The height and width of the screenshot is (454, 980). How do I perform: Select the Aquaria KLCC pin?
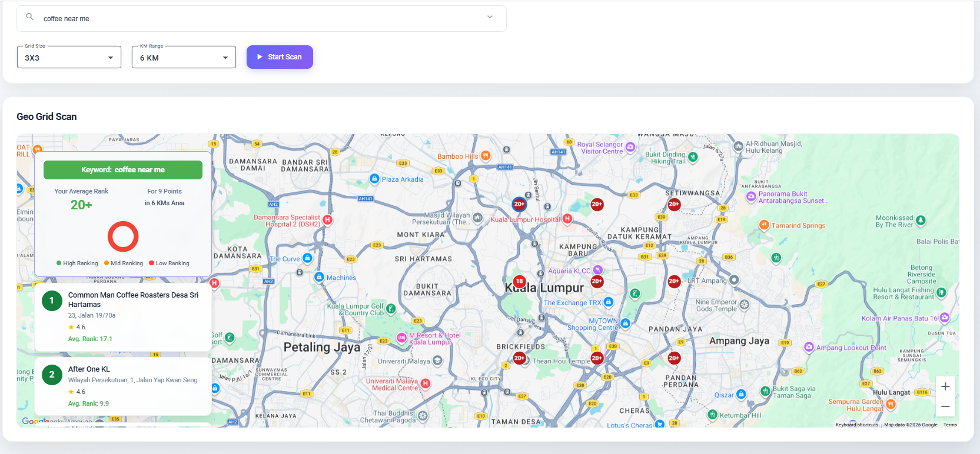tap(598, 270)
